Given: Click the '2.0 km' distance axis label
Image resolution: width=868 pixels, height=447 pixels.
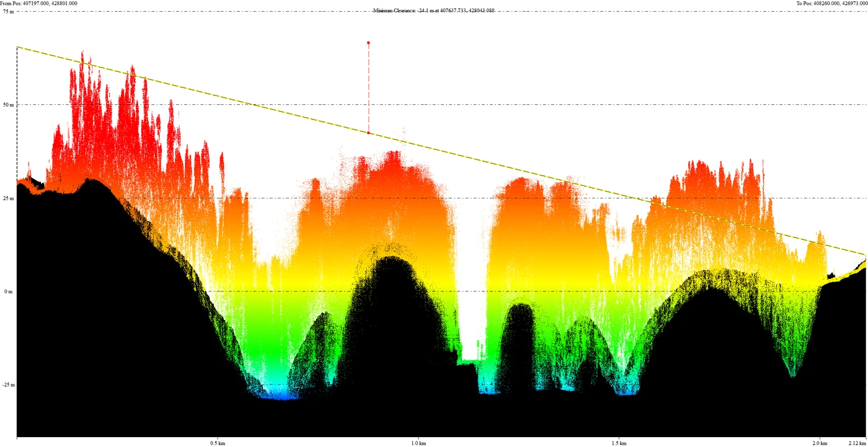Looking at the screenshot, I should pos(820,443).
